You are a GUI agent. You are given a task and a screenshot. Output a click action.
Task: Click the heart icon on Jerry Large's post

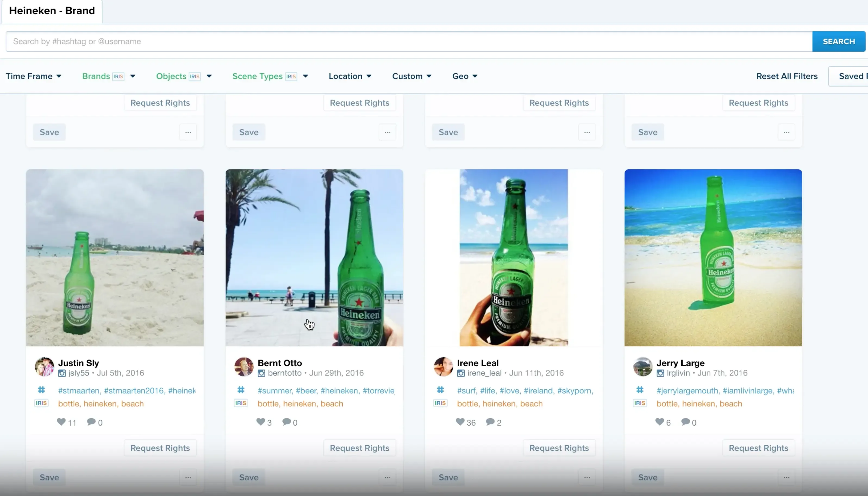[660, 422]
